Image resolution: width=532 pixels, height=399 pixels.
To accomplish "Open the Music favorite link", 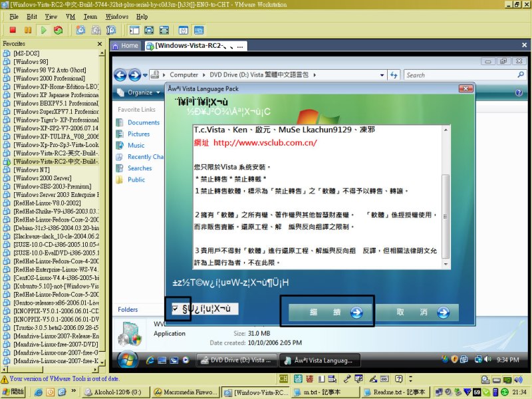I will pyautogui.click(x=136, y=146).
